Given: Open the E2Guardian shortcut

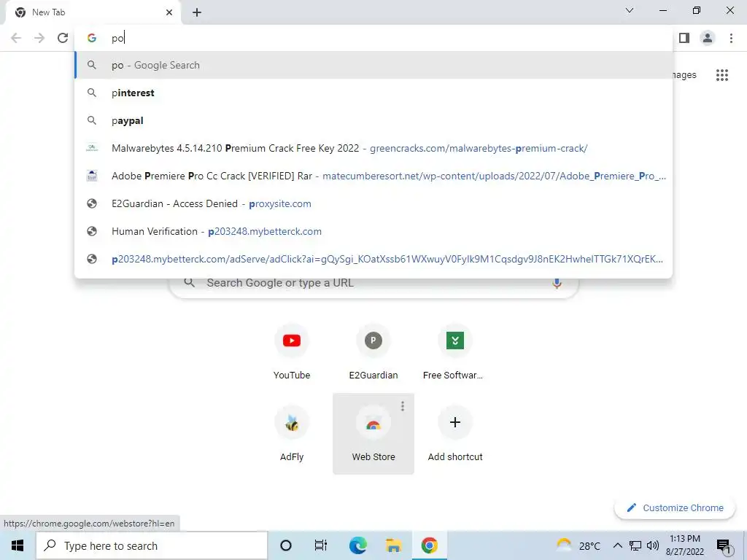Looking at the screenshot, I should pyautogui.click(x=373, y=352).
